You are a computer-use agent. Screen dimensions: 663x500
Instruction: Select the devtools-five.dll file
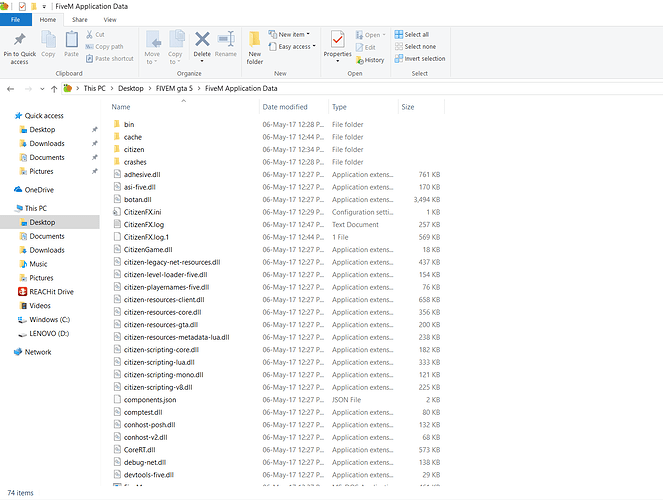click(x=148, y=475)
